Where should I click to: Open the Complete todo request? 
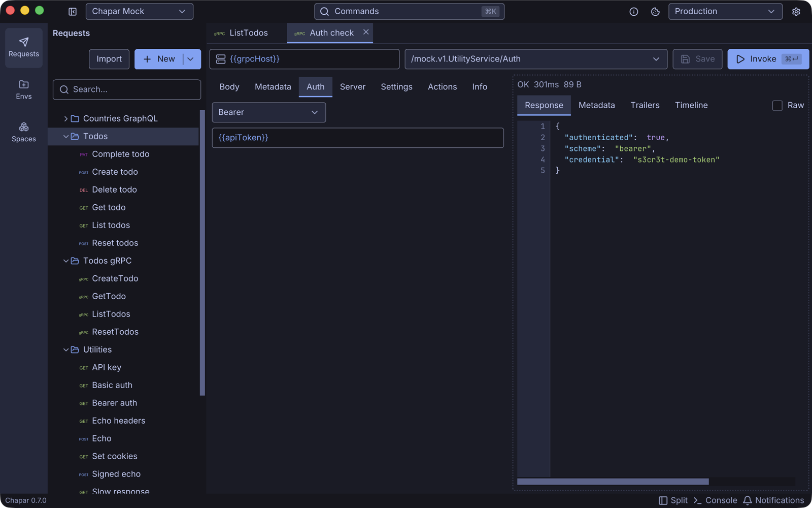[123, 154]
